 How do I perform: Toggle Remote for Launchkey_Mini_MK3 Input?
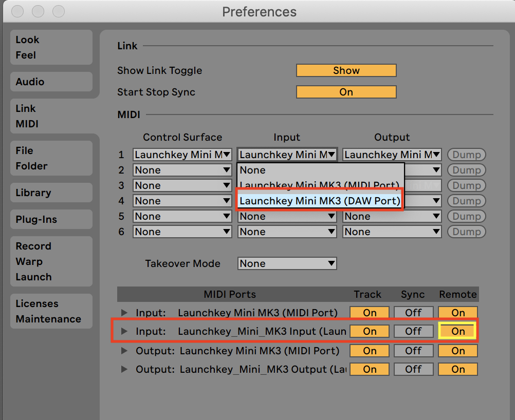[x=458, y=331]
